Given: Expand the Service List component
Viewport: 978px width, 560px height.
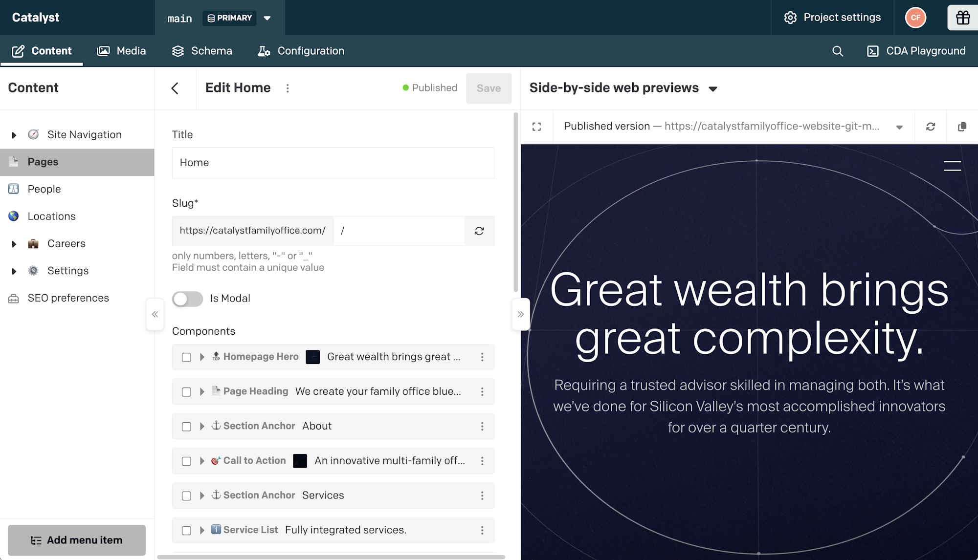Looking at the screenshot, I should coord(202,530).
